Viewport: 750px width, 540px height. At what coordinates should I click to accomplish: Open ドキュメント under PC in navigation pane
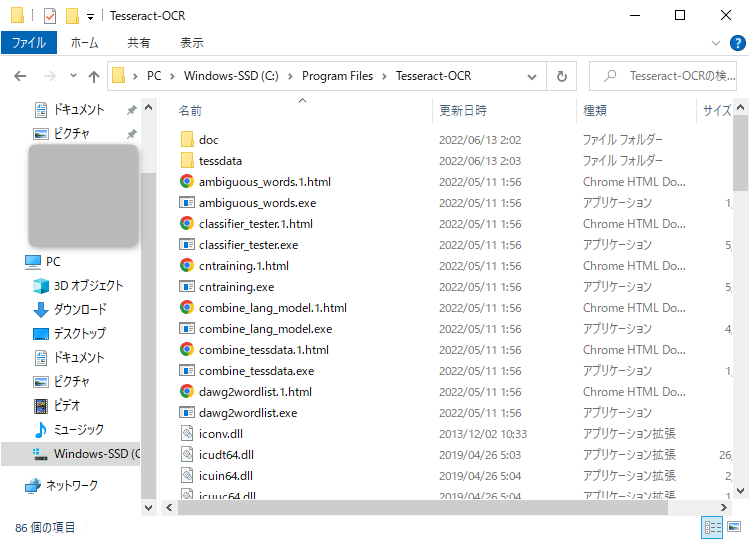pos(79,357)
